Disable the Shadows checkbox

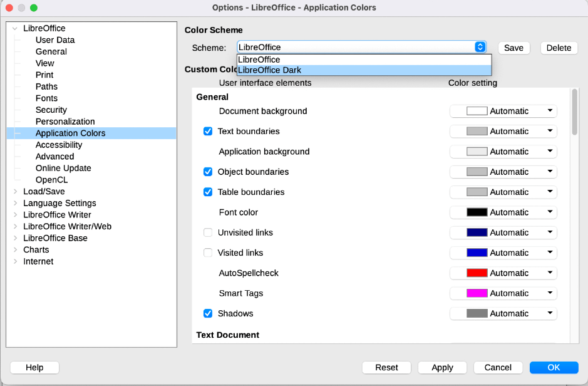pyautogui.click(x=207, y=313)
